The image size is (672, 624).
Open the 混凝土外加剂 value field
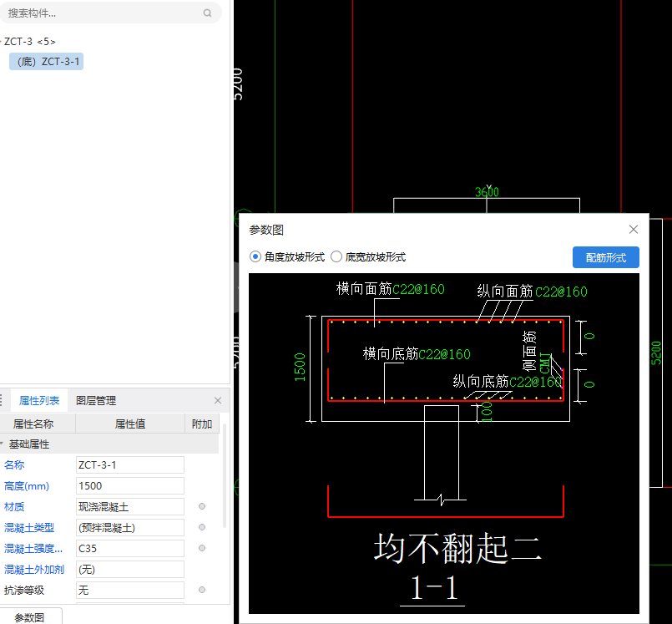click(x=130, y=570)
